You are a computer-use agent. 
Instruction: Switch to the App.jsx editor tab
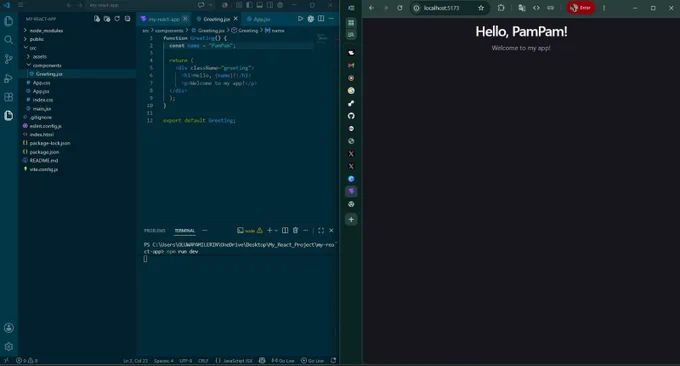coord(262,19)
